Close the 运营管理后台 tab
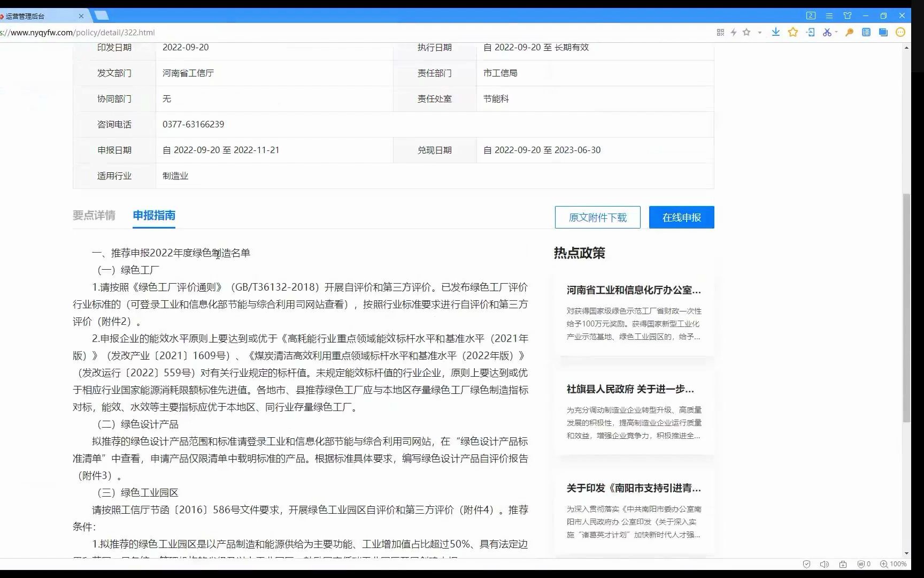This screenshot has width=924, height=578. (81, 16)
